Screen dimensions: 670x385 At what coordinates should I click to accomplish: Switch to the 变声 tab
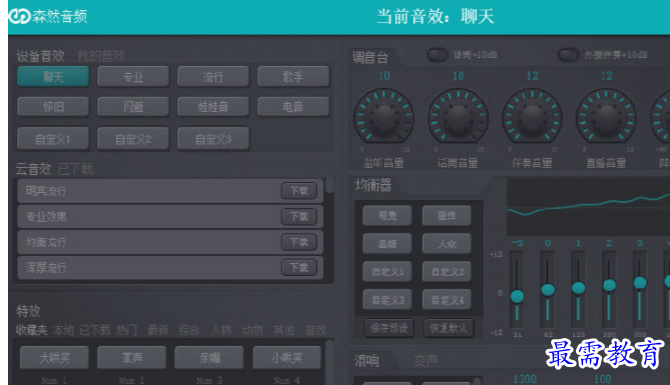(x=426, y=361)
